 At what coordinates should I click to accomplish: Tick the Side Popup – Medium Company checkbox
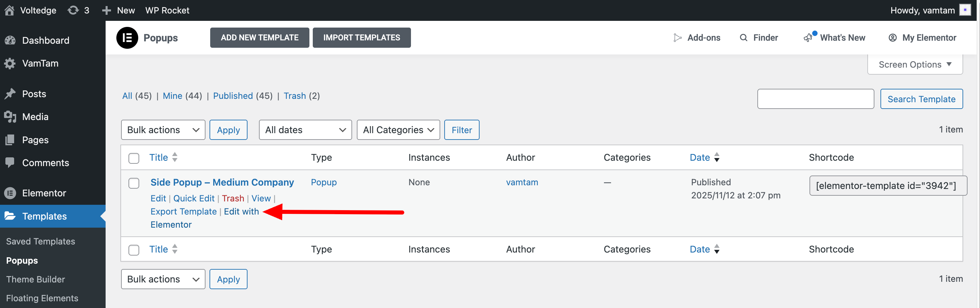pyautogui.click(x=134, y=183)
